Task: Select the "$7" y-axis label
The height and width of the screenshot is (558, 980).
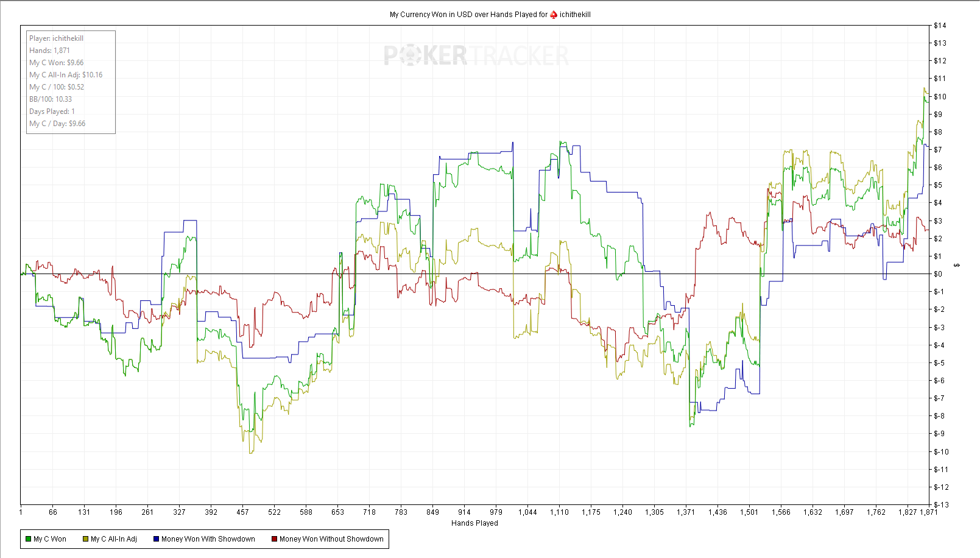Action: [938, 150]
